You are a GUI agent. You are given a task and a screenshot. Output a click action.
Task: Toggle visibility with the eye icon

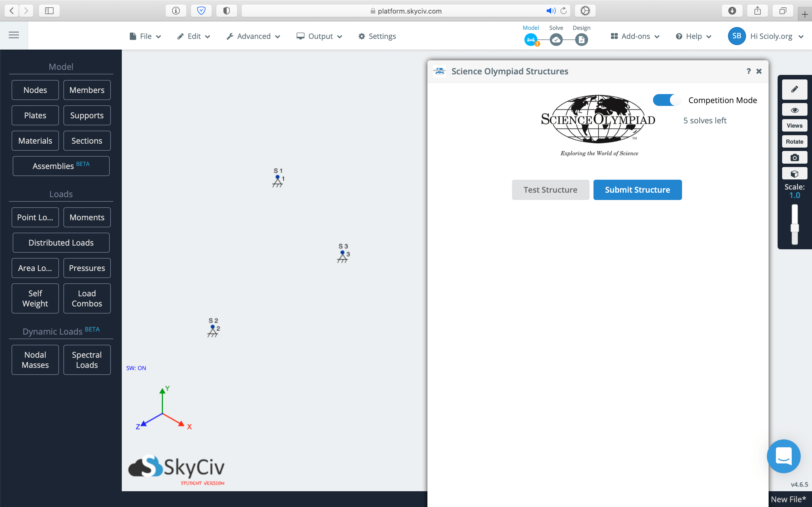click(x=794, y=110)
